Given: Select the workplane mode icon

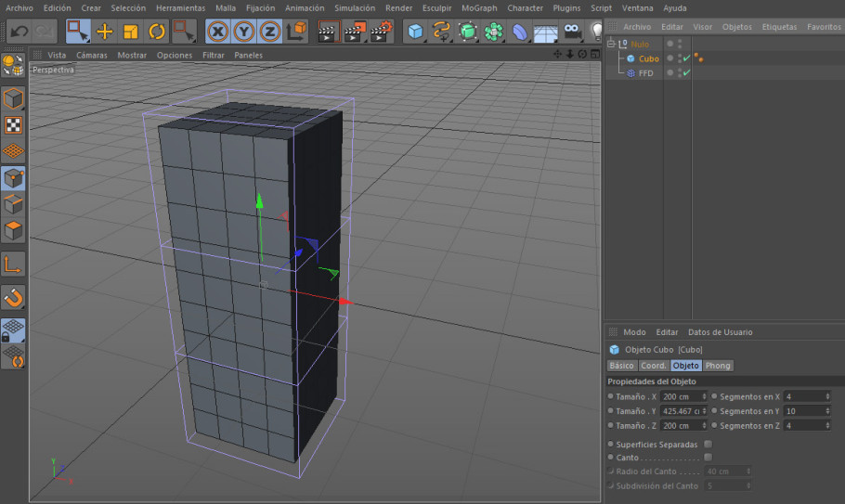Looking at the screenshot, I should click(13, 151).
